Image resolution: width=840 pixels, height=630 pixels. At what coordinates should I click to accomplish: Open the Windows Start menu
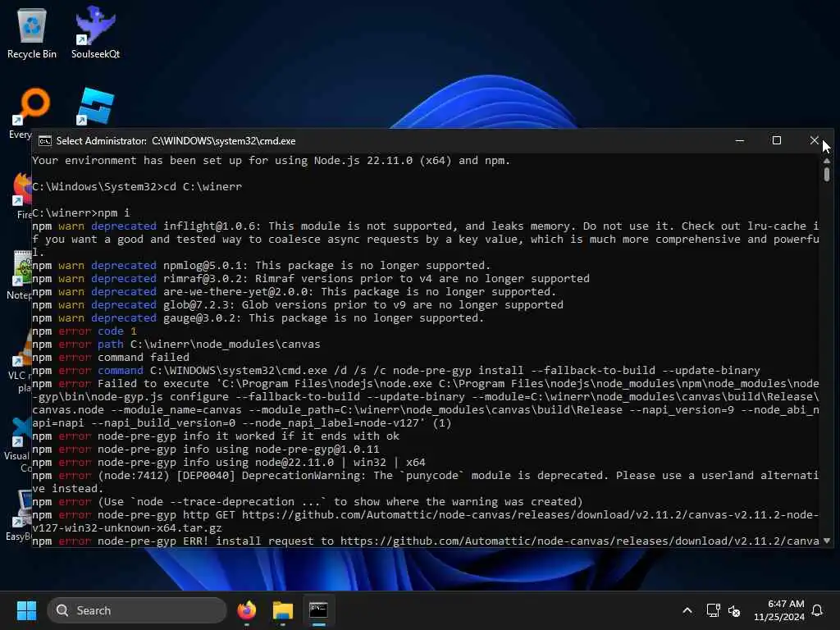(26, 610)
